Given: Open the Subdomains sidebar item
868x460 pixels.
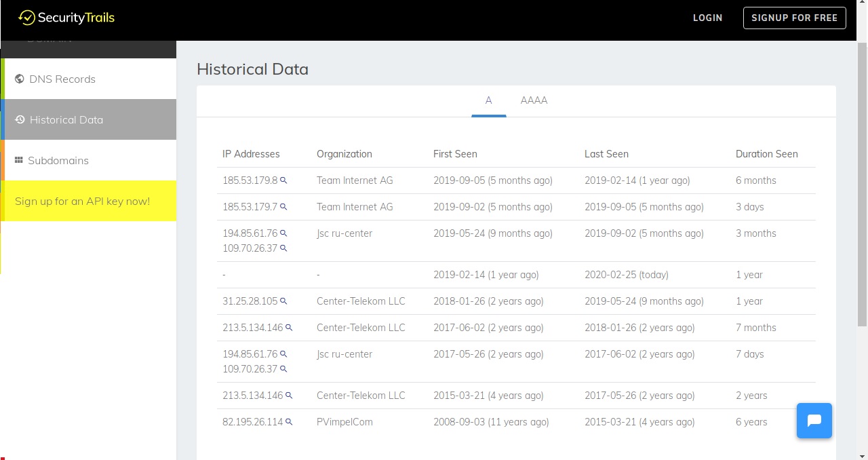Looking at the screenshot, I should [58, 160].
